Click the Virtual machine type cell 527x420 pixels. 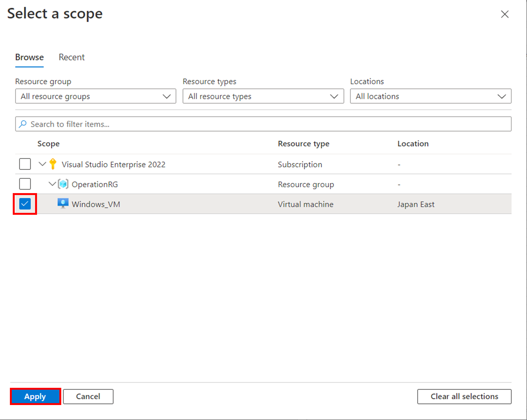[x=306, y=204]
